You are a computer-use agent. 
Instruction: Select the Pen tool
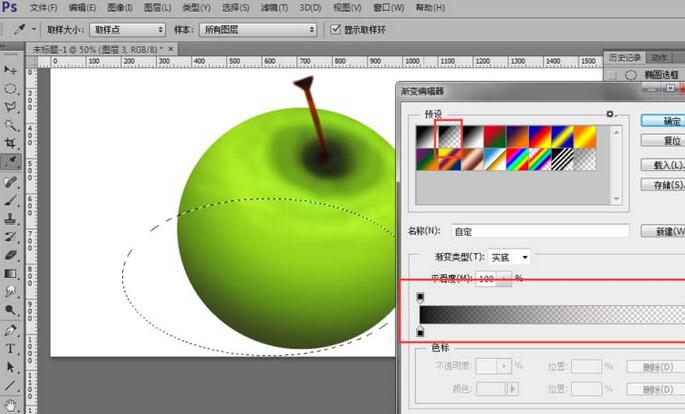pos(11,329)
